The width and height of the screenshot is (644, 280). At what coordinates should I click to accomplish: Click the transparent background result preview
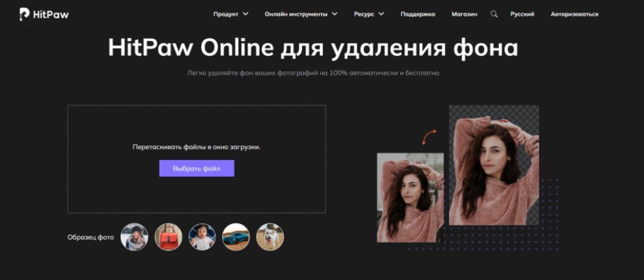pos(494,165)
